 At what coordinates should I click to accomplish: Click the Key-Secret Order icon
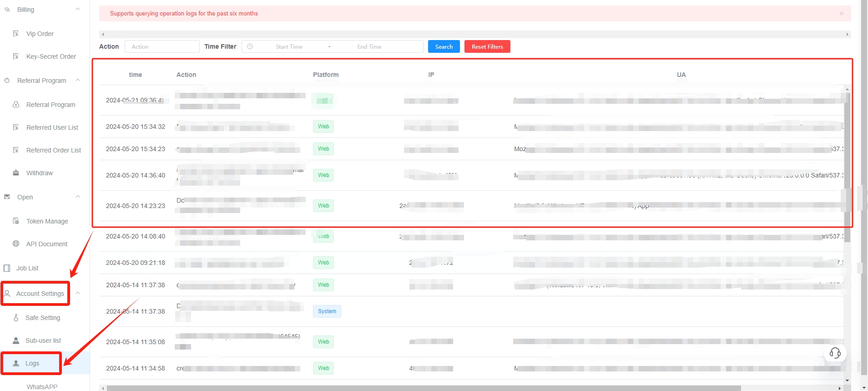(16, 56)
